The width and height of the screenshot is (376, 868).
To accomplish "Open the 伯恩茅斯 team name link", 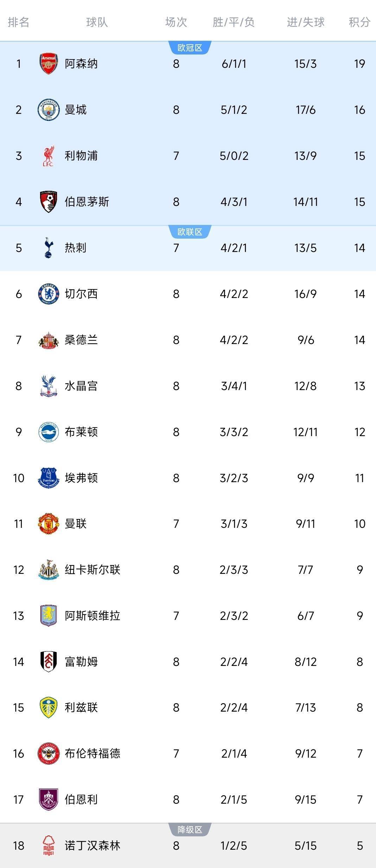I will (87, 202).
